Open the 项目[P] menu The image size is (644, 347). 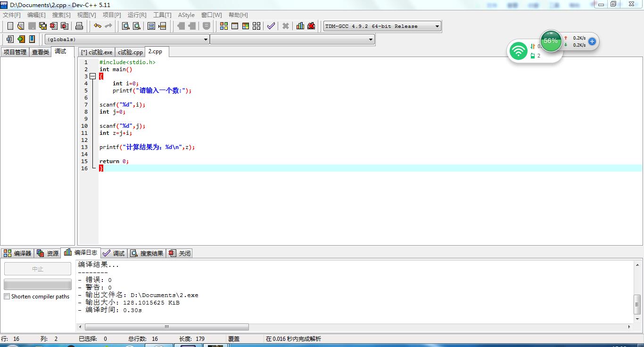click(x=112, y=15)
